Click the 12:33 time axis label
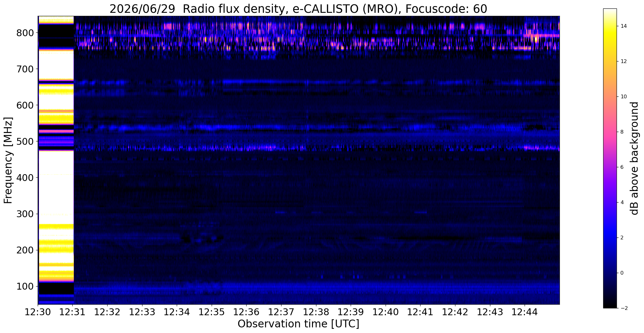This screenshot has width=644, height=333. tap(142, 312)
